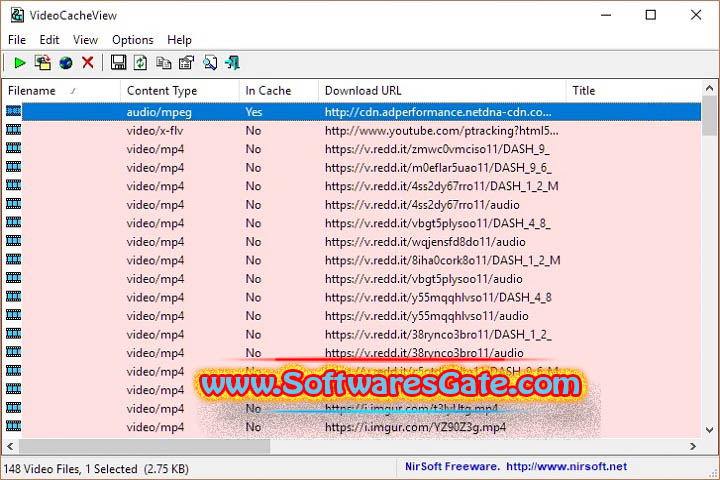Screen dimensions: 720x480
Task: Click the vertical scrollbar up arrow
Action: 709,88
